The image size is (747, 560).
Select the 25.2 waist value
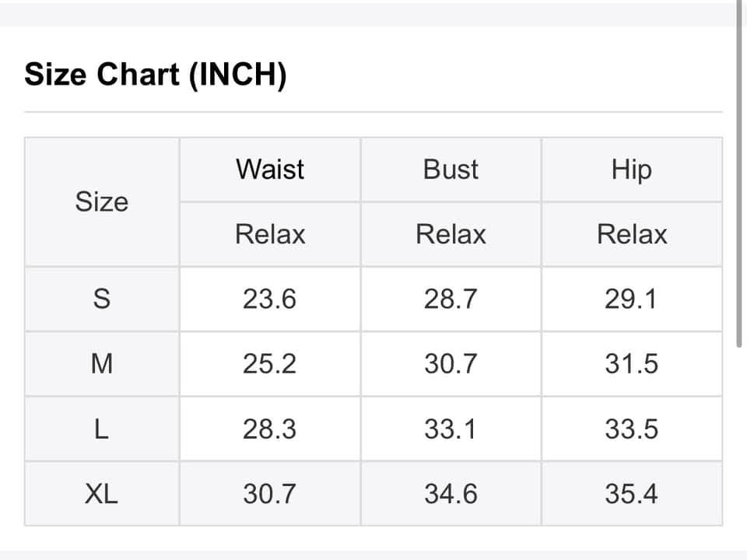(x=269, y=363)
